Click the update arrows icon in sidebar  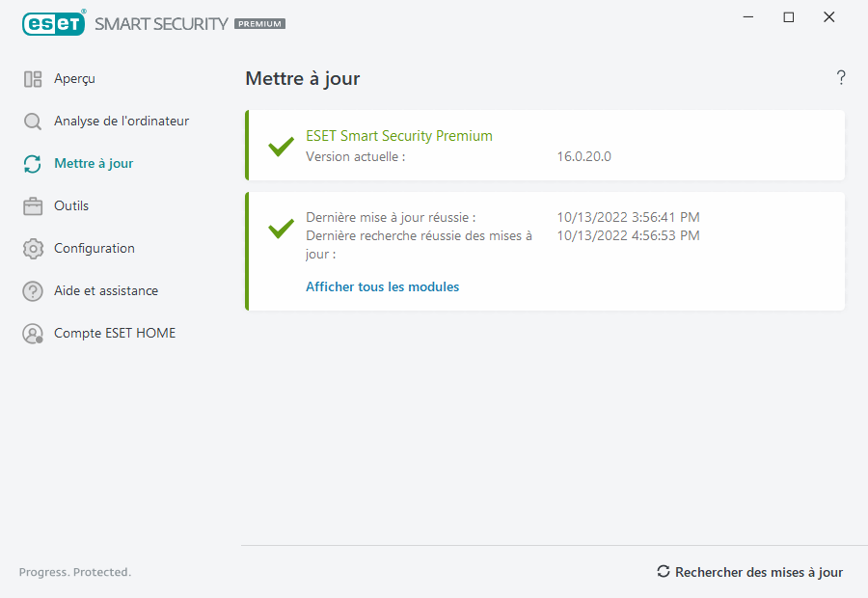[33, 164]
